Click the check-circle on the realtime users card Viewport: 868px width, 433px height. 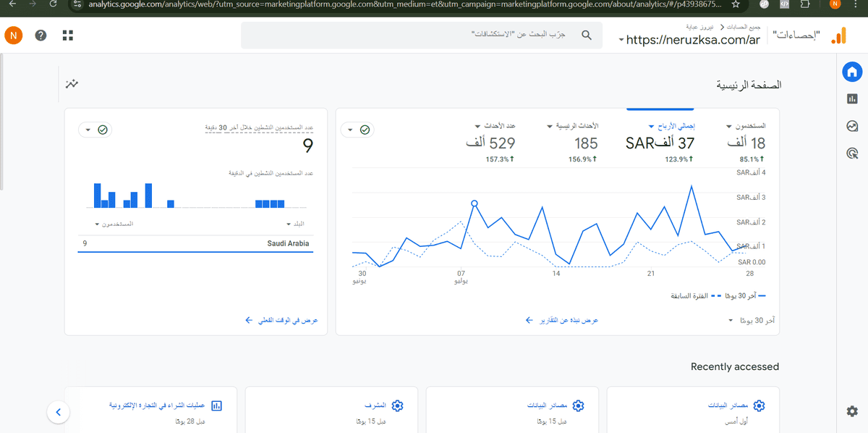[x=103, y=130]
